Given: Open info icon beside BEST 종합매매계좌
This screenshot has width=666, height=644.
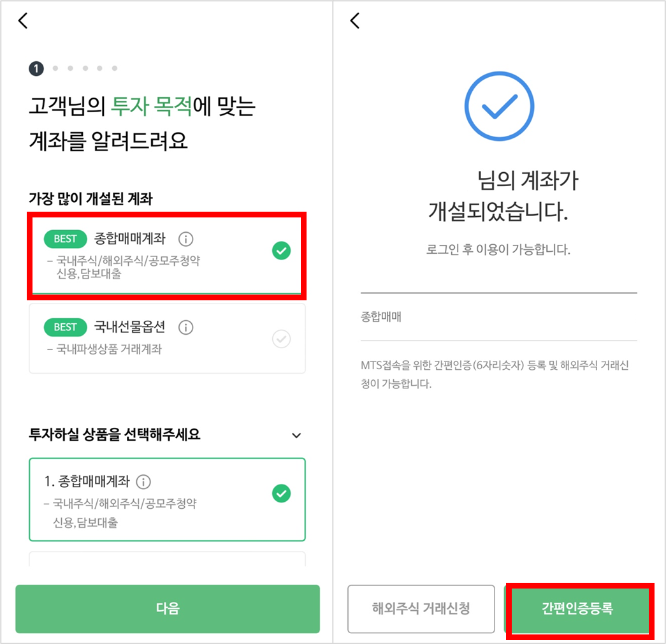Looking at the screenshot, I should (185, 239).
